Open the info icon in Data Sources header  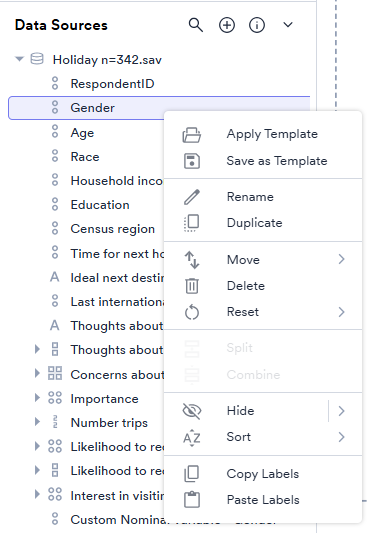[257, 25]
